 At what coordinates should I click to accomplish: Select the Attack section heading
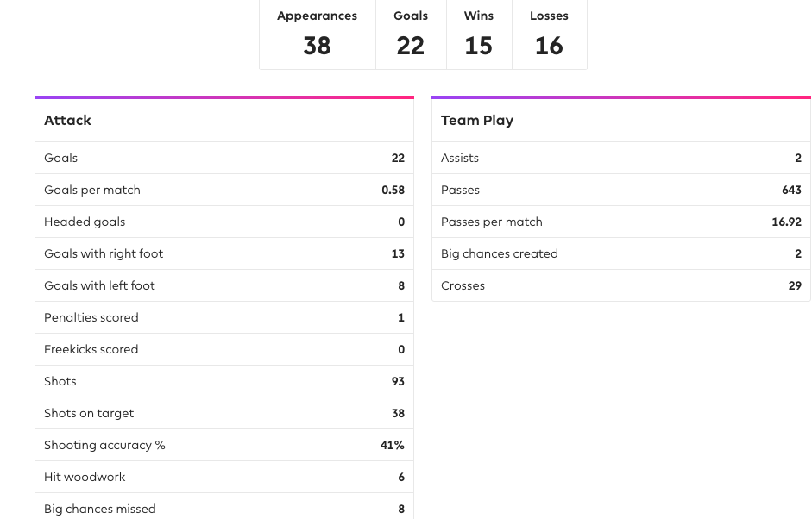point(68,121)
